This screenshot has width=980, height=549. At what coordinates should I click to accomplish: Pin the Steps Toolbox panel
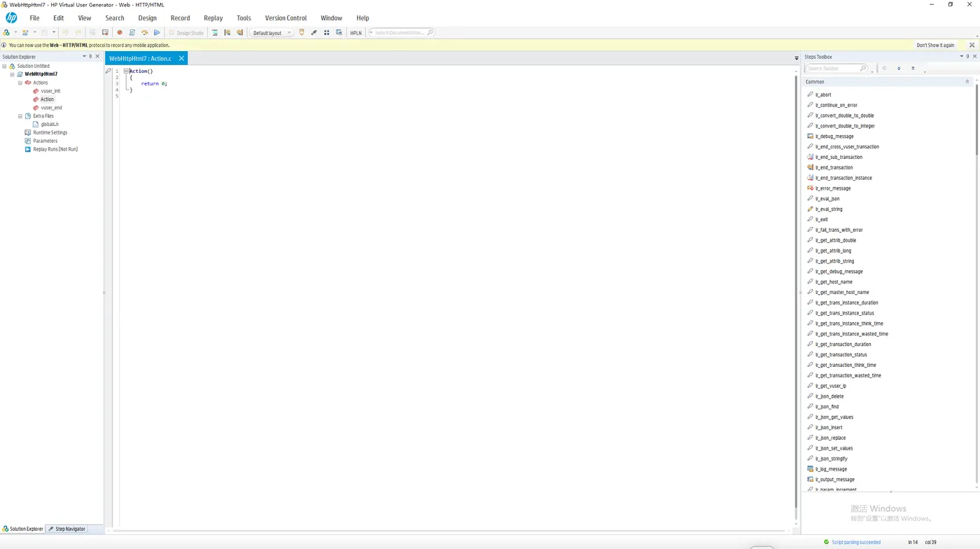pyautogui.click(x=969, y=57)
